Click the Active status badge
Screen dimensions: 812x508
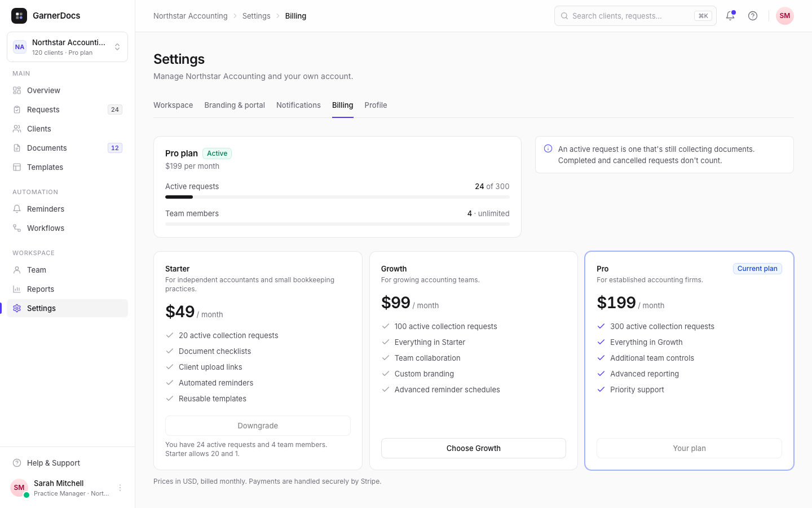(x=217, y=154)
